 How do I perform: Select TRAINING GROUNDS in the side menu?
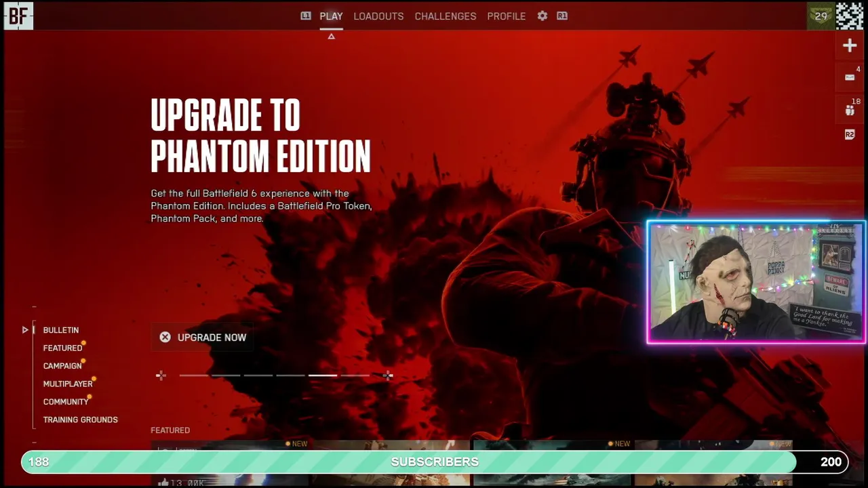(81, 420)
